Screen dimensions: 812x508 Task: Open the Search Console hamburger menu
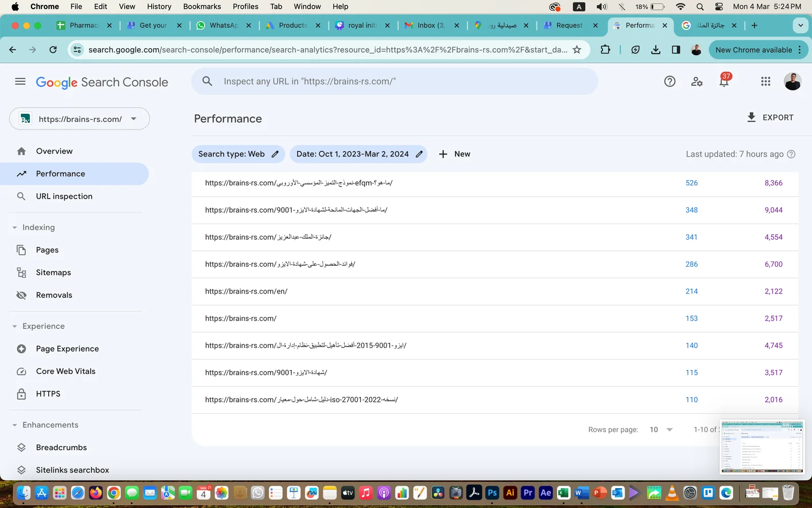point(20,81)
